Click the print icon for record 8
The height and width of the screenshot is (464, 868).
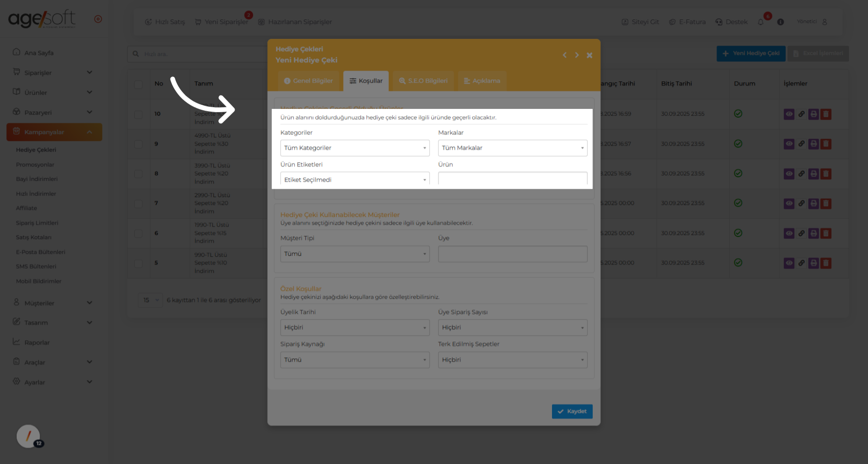(x=814, y=173)
